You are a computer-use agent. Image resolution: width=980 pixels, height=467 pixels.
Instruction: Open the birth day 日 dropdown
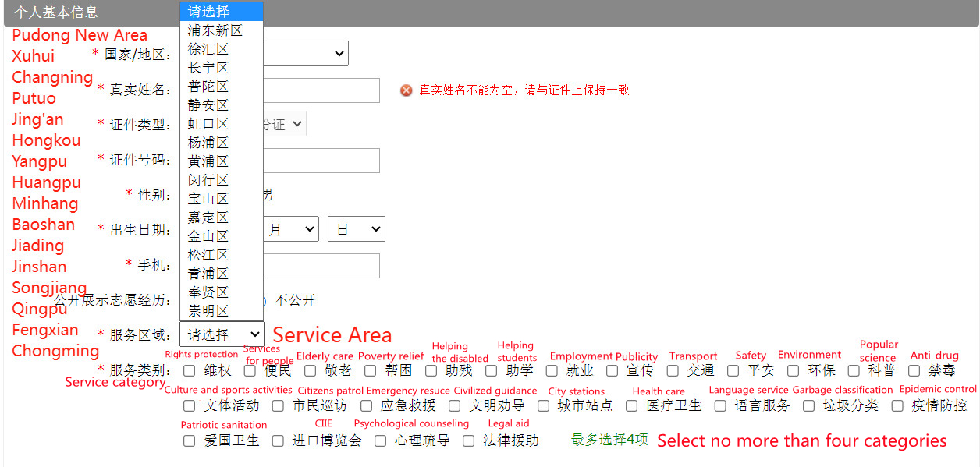click(x=357, y=229)
